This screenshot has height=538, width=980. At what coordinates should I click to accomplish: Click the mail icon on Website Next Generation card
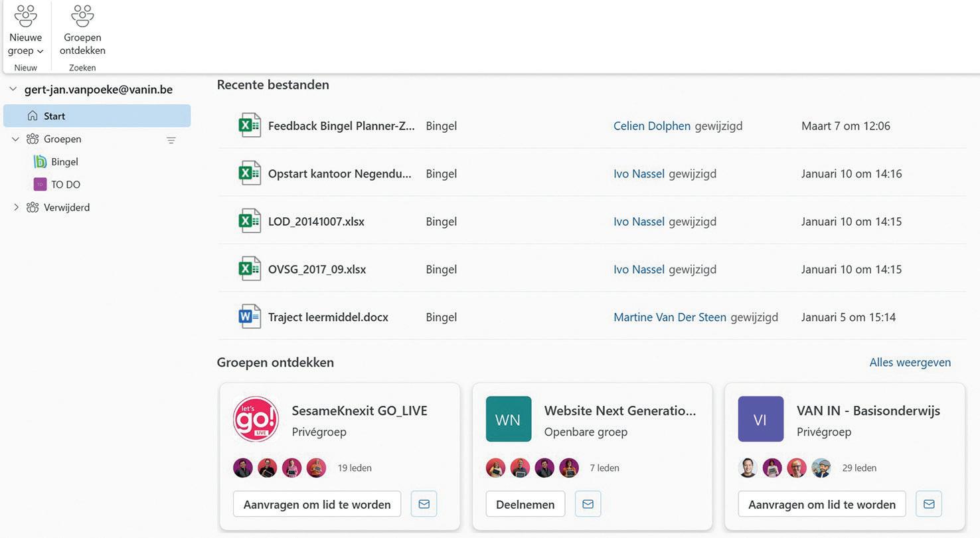[588, 504]
